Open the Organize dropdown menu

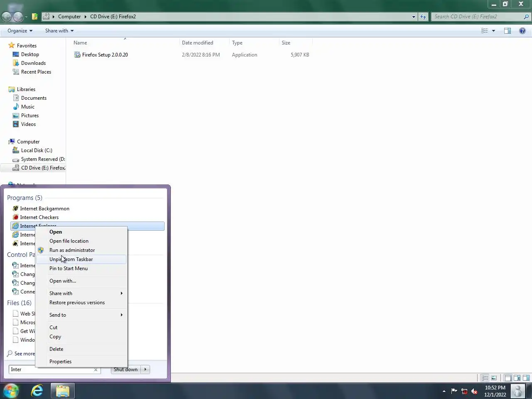pyautogui.click(x=20, y=31)
